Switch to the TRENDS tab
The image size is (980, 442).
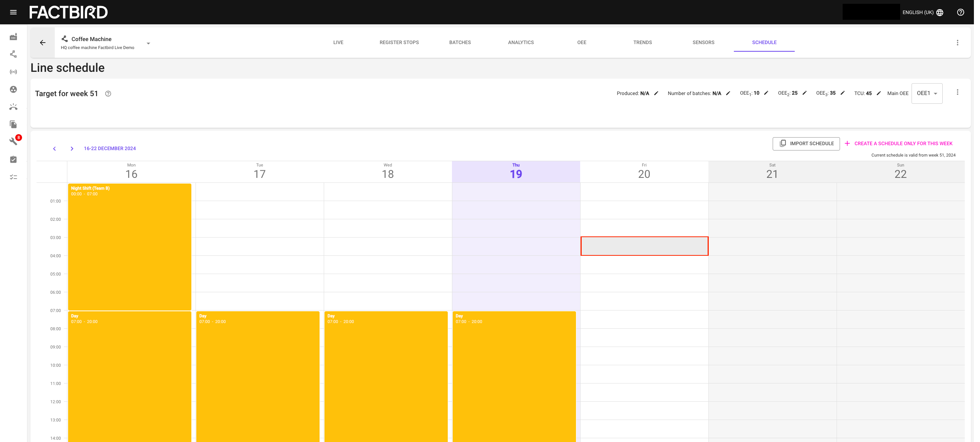click(643, 43)
